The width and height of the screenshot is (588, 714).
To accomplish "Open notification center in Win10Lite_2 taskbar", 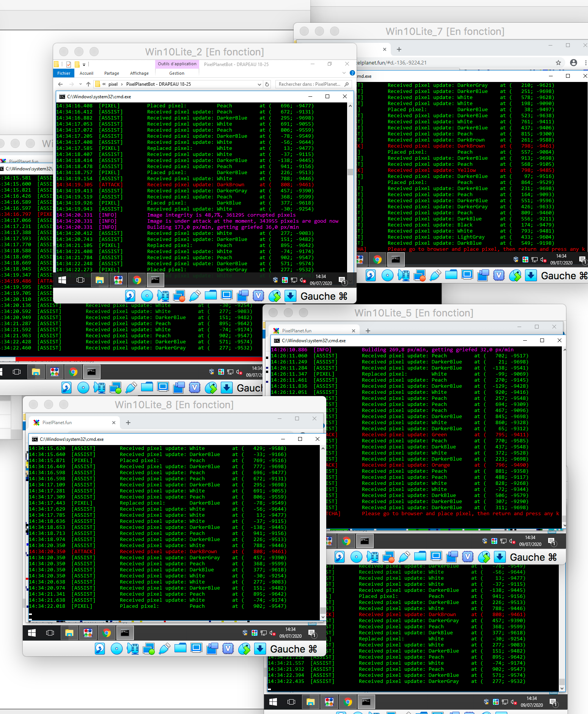I will [342, 280].
